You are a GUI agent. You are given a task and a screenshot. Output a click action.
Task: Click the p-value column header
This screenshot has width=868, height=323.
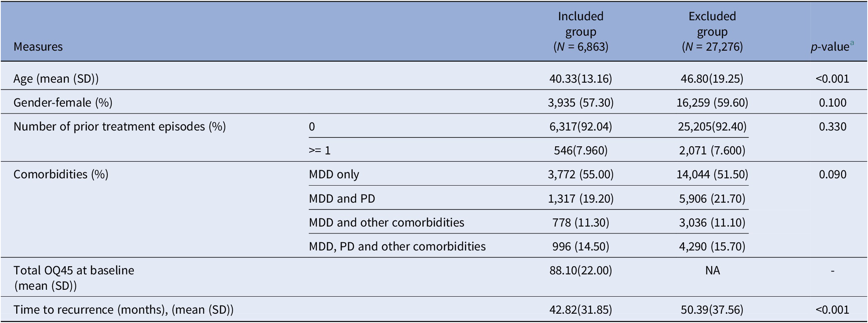(830, 47)
